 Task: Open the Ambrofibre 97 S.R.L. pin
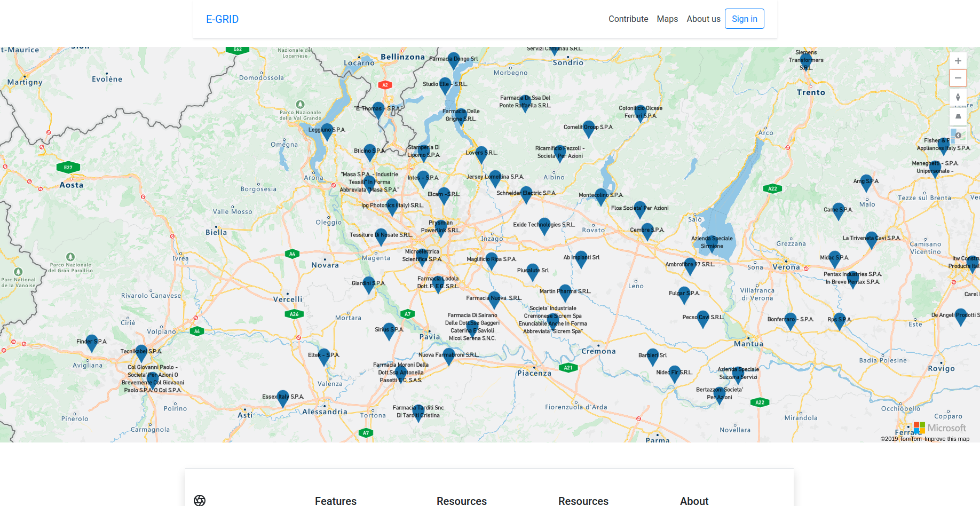click(690, 266)
